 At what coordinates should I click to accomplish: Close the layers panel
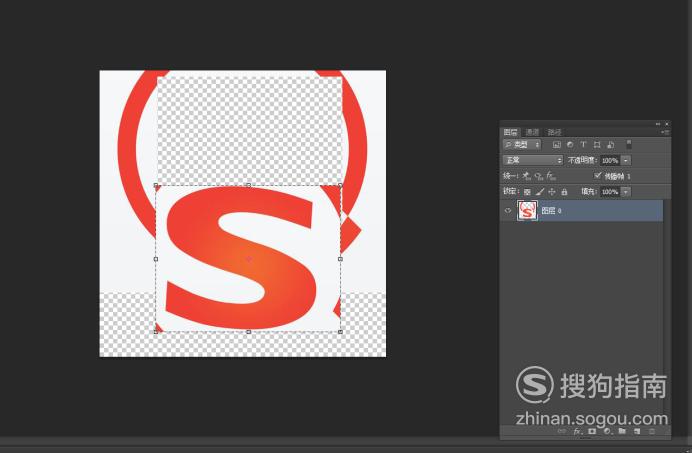coord(666,124)
